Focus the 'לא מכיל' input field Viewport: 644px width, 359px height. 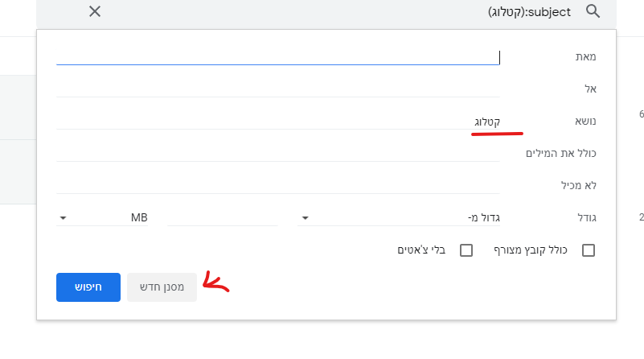pyautogui.click(x=277, y=185)
